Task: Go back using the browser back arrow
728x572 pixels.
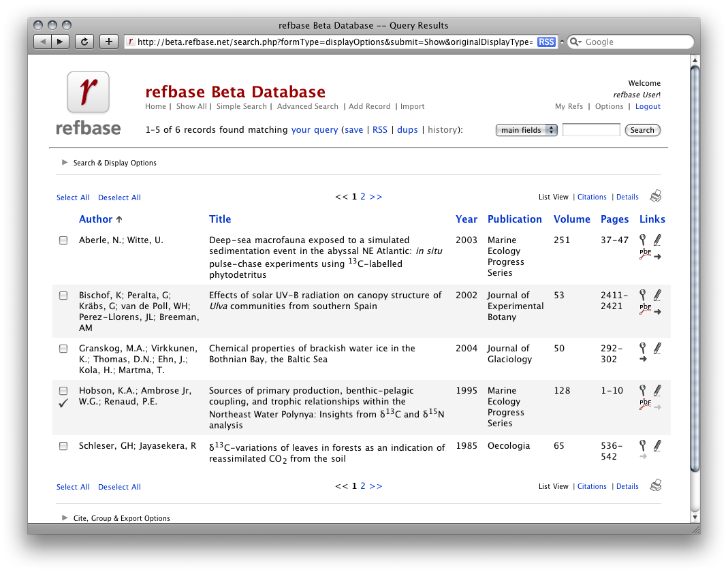Action: [x=43, y=42]
